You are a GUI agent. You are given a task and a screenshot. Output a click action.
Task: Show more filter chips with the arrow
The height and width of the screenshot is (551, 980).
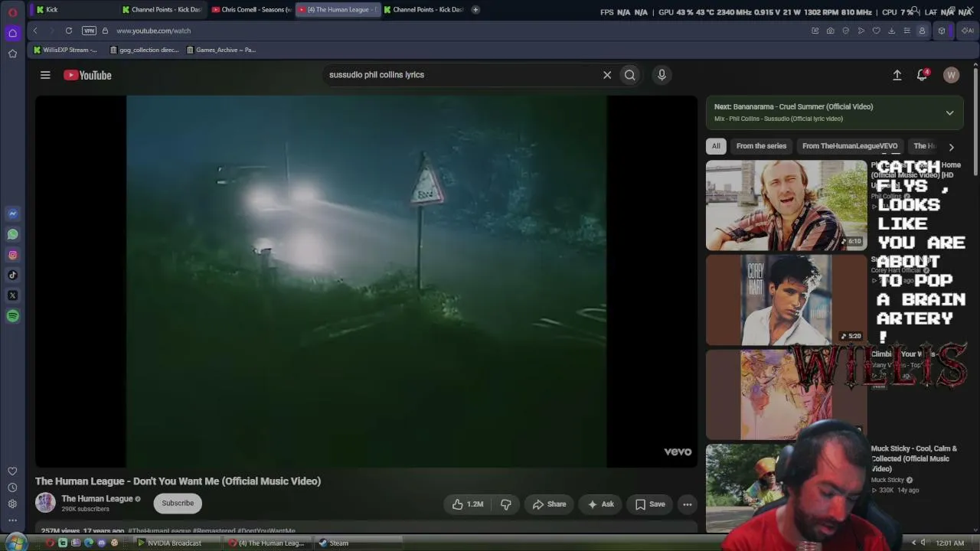951,147
